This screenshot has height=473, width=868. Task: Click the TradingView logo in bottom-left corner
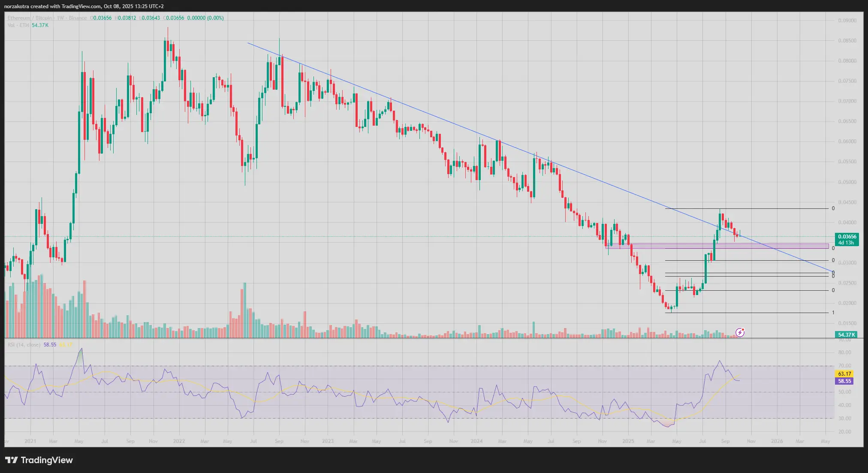pos(39,460)
